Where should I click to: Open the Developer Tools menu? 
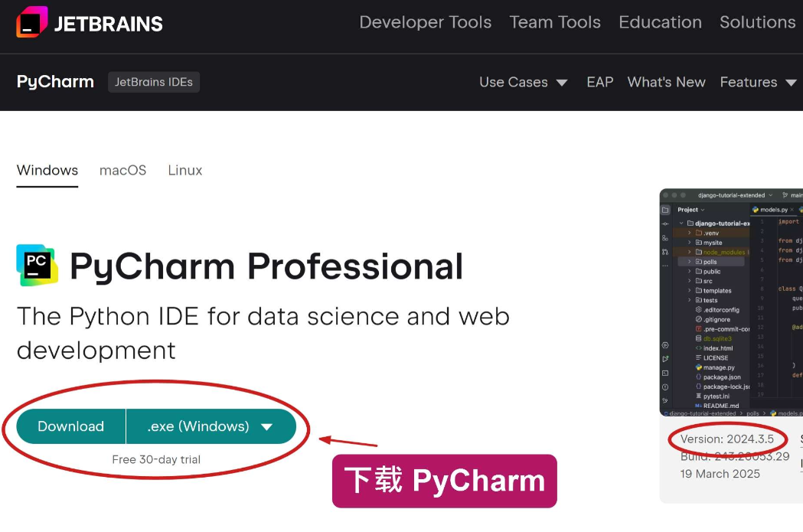(425, 22)
